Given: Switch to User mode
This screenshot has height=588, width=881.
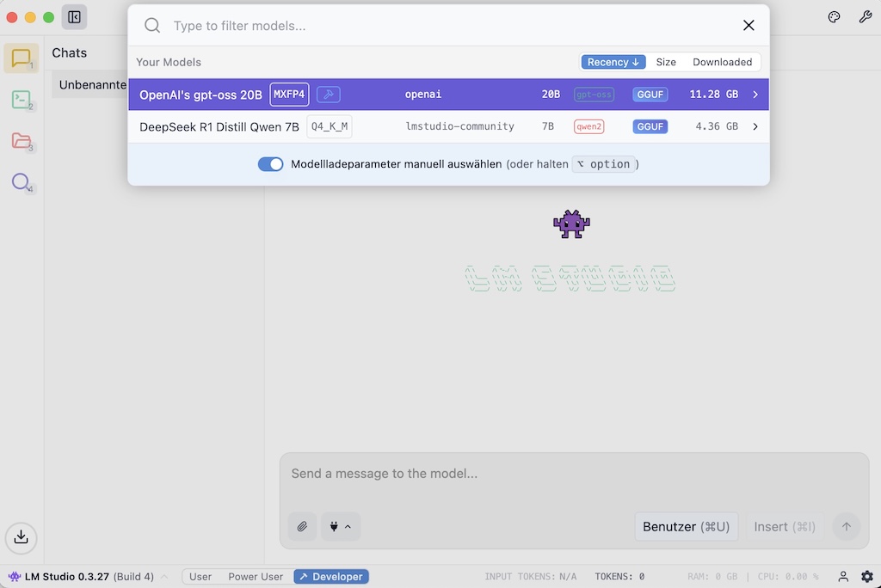Looking at the screenshot, I should coord(200,577).
